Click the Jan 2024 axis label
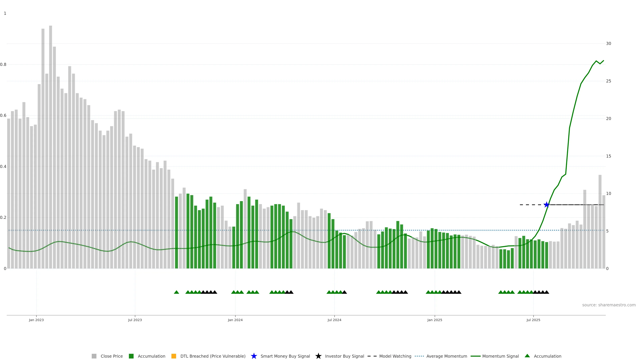 point(235,320)
